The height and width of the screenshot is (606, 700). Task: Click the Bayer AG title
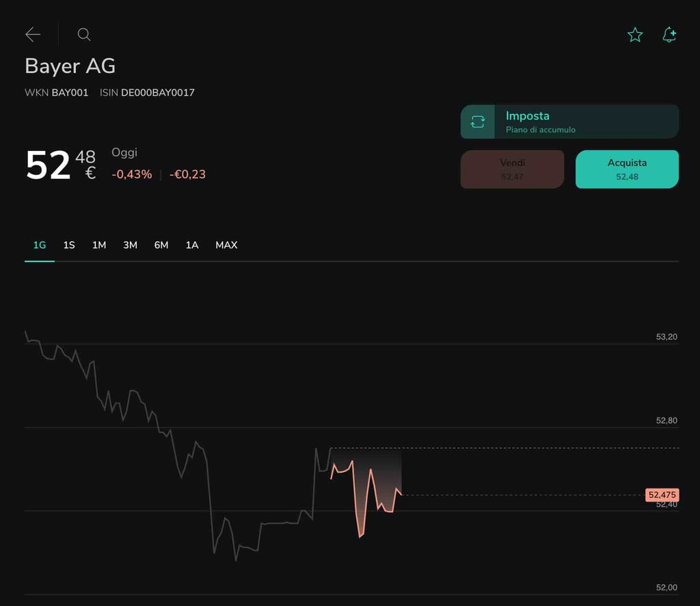click(x=70, y=66)
